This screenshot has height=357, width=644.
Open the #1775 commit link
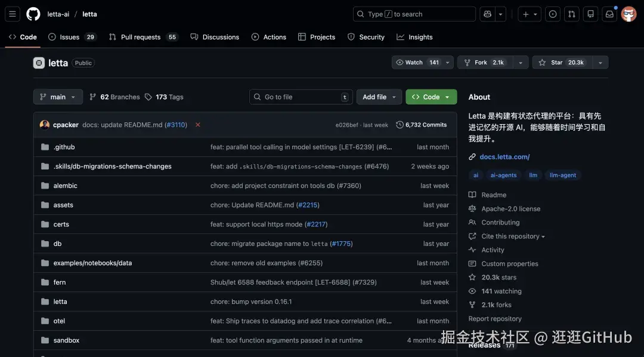click(341, 244)
